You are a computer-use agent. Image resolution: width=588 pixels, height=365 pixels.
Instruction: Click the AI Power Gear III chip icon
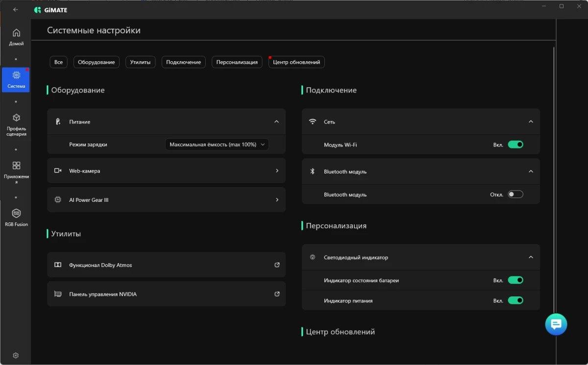coord(58,200)
